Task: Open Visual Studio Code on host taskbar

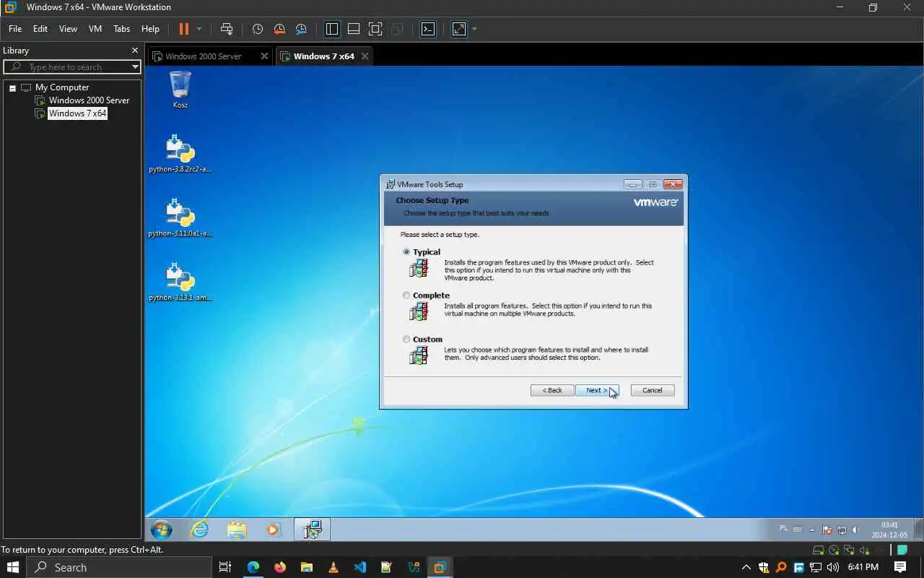Action: (x=360, y=567)
